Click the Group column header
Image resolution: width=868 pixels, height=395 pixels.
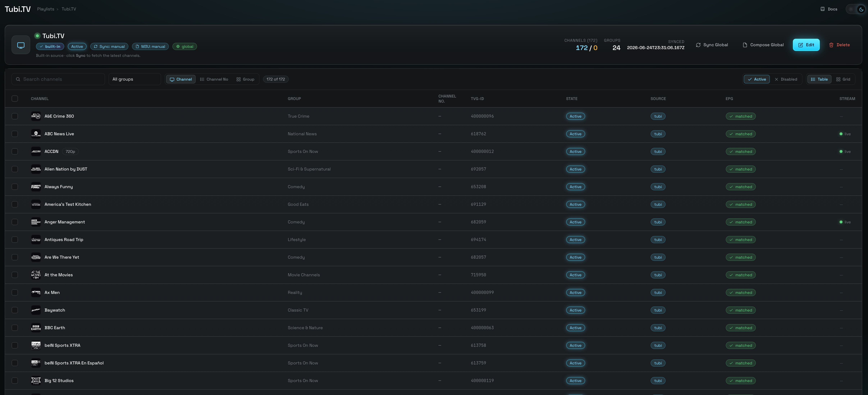[x=294, y=99]
